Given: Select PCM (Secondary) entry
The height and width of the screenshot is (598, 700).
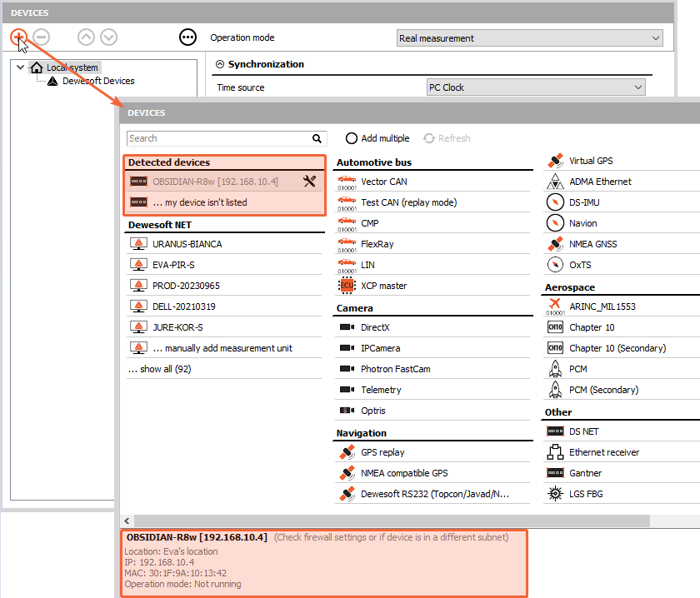Looking at the screenshot, I should 622,390.
